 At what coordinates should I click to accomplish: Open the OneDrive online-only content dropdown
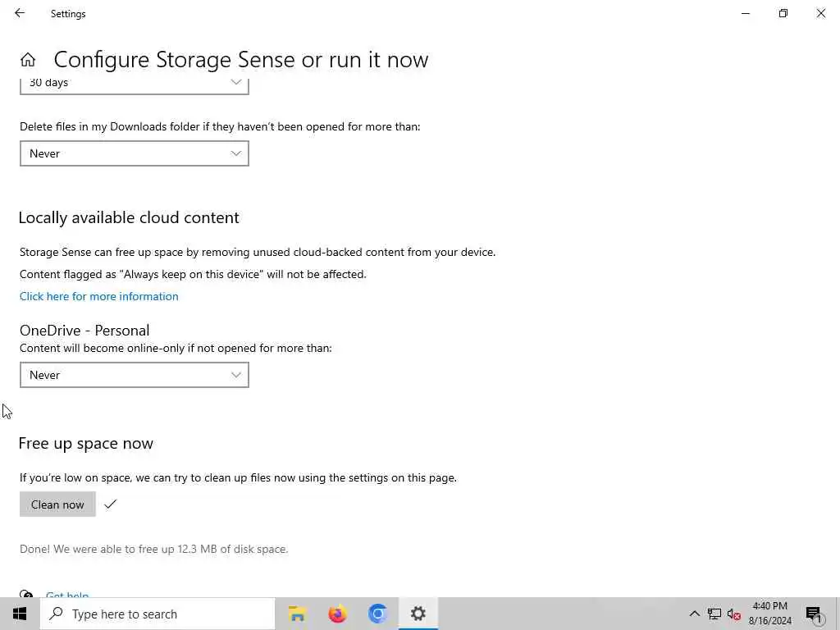tap(135, 375)
